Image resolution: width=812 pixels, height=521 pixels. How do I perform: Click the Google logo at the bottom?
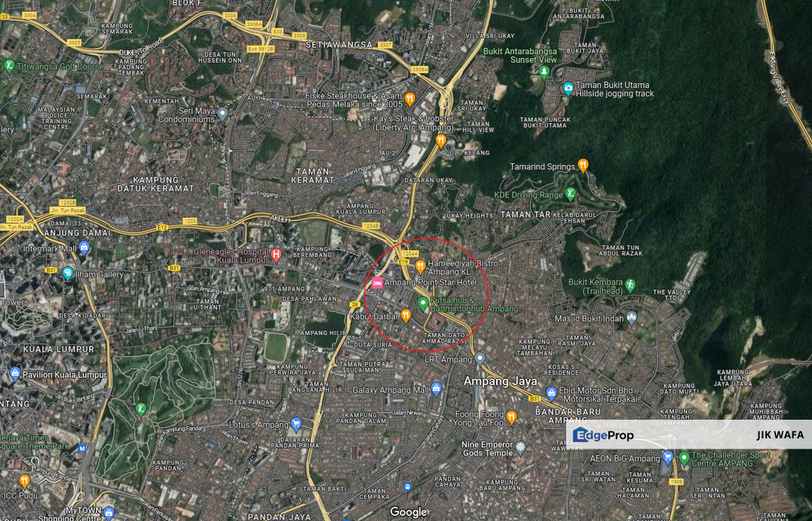coord(408,512)
